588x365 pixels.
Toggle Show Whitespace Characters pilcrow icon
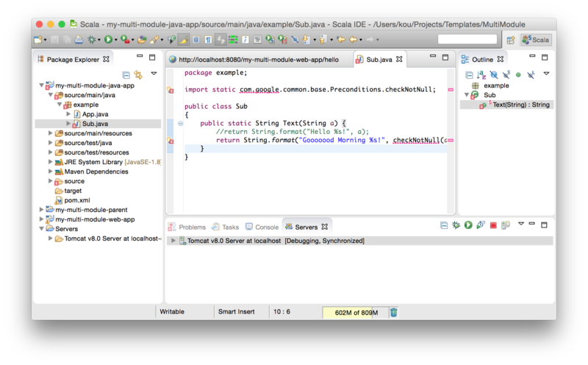pyautogui.click(x=208, y=40)
